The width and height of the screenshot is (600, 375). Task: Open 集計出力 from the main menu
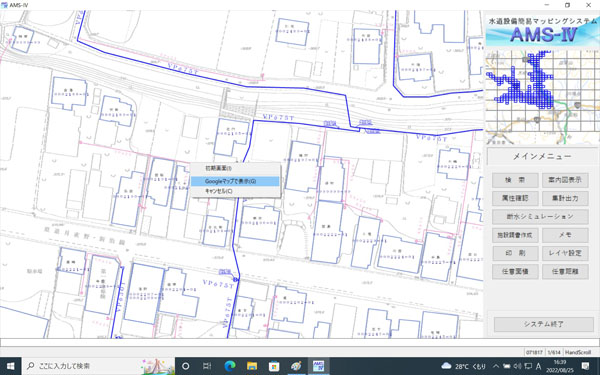point(565,198)
